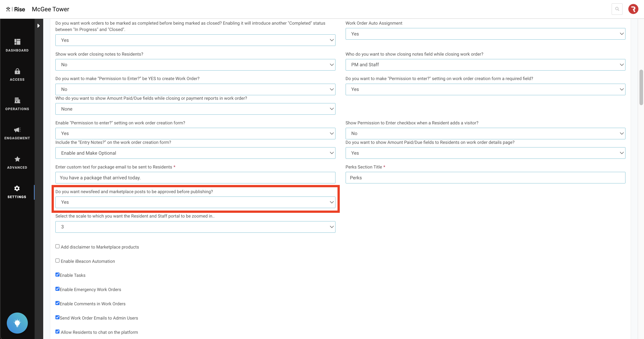Click the Rise logo link
This screenshot has height=339, width=644.
16,9
